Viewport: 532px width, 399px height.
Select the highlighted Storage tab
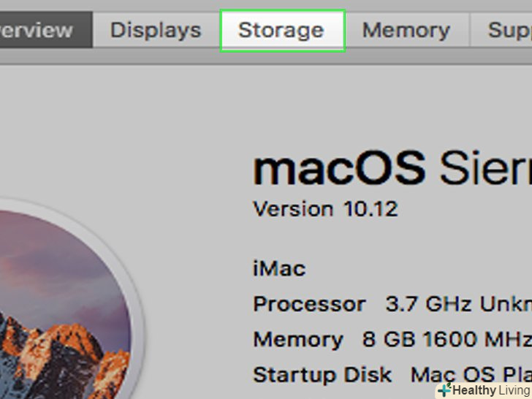pyautogui.click(x=281, y=30)
